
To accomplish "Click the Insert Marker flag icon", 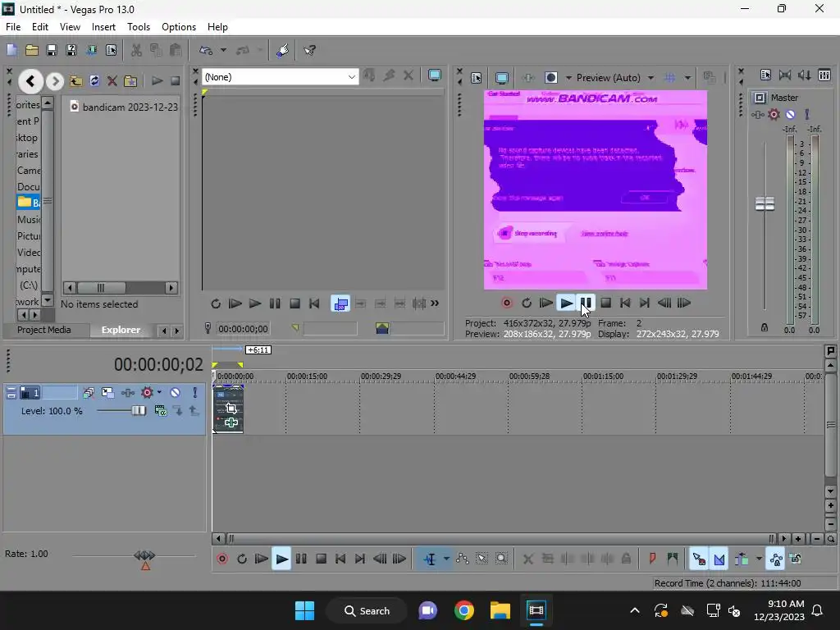I will (x=652, y=559).
